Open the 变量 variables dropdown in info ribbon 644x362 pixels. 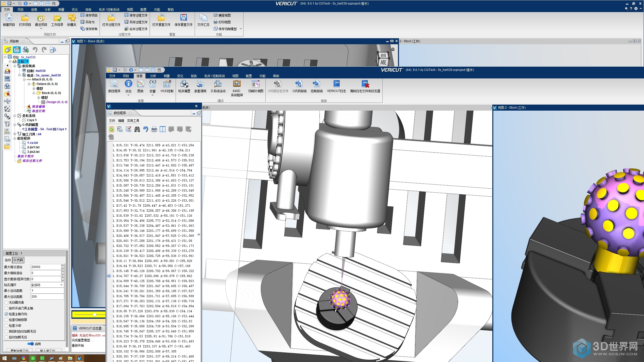click(152, 95)
